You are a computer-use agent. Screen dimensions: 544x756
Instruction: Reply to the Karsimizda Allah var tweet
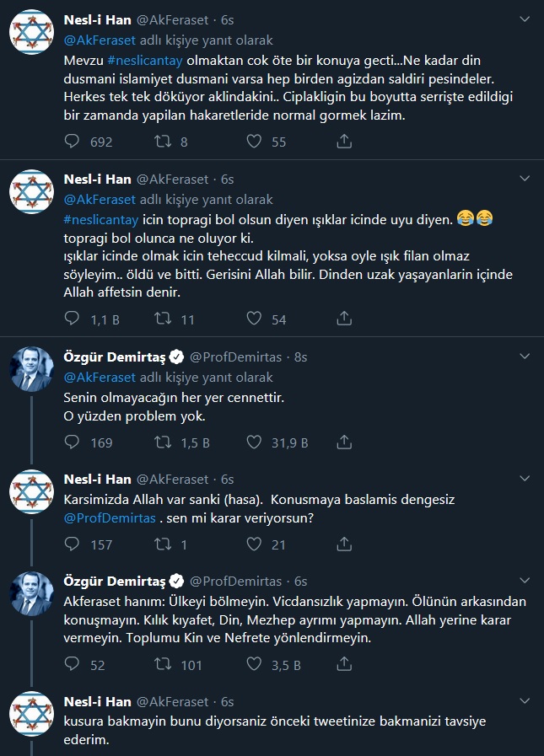click(x=73, y=544)
